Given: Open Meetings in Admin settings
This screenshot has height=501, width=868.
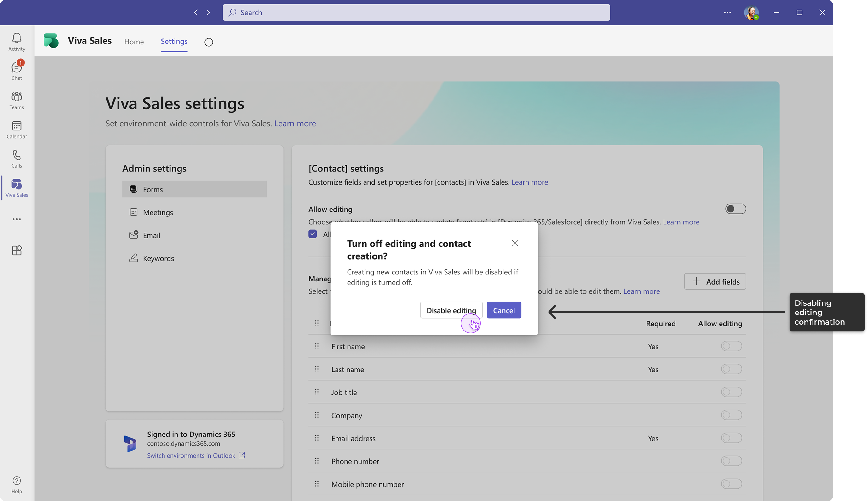Looking at the screenshot, I should coord(194,212).
